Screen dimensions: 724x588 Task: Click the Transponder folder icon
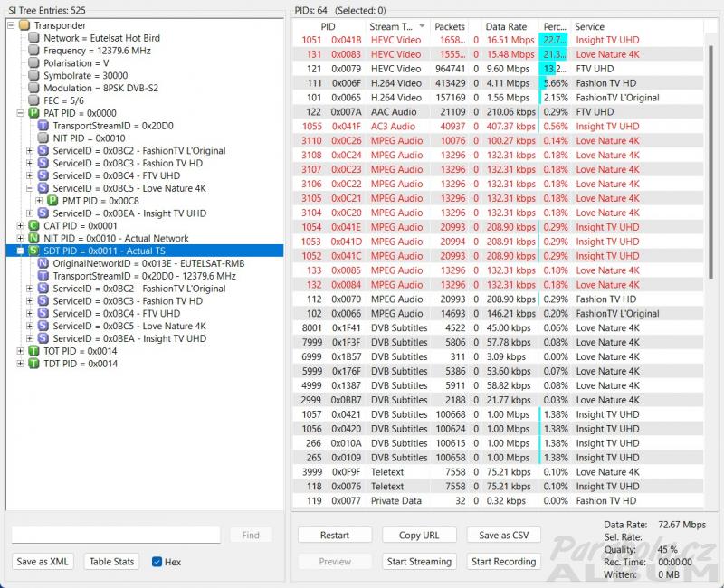click(24, 25)
